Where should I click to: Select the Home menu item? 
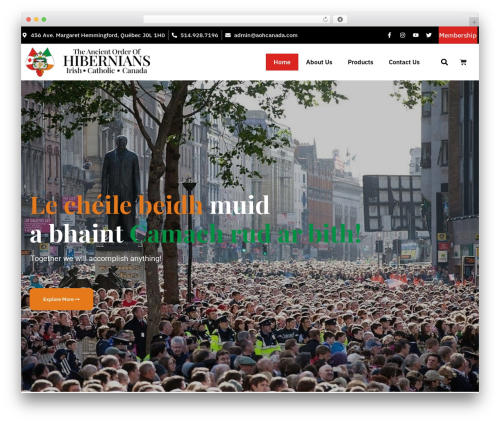(282, 62)
